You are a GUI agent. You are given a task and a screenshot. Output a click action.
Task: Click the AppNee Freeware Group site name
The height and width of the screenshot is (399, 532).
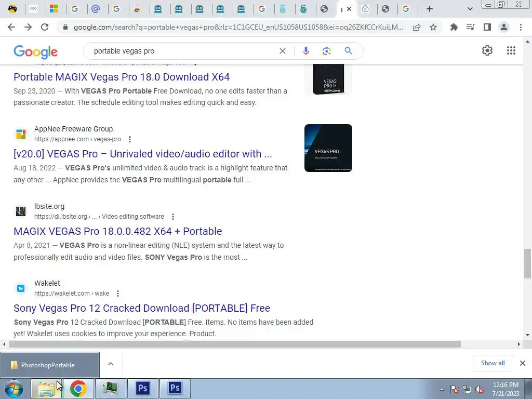[74, 129]
